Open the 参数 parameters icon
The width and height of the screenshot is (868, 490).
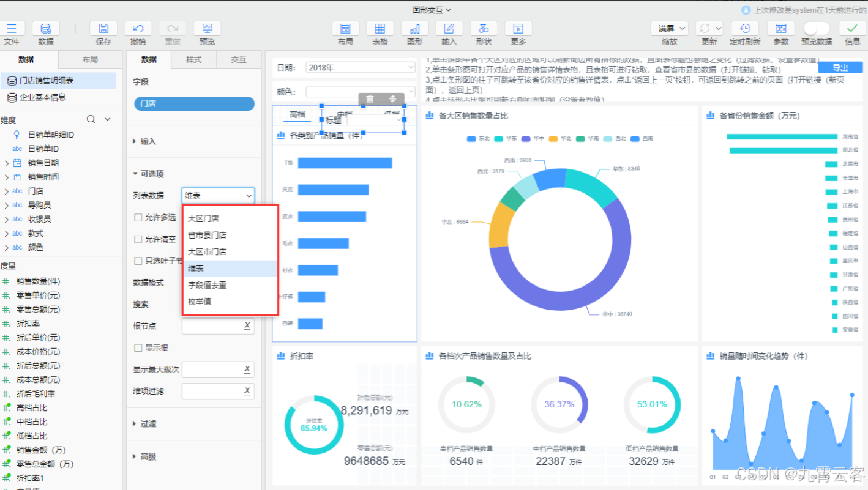click(780, 29)
